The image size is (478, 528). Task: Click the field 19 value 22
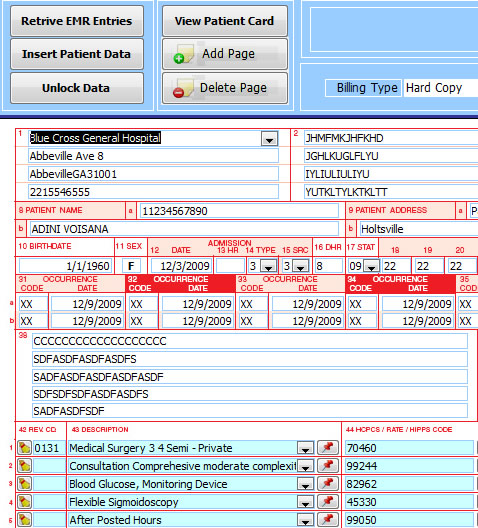(x=429, y=266)
